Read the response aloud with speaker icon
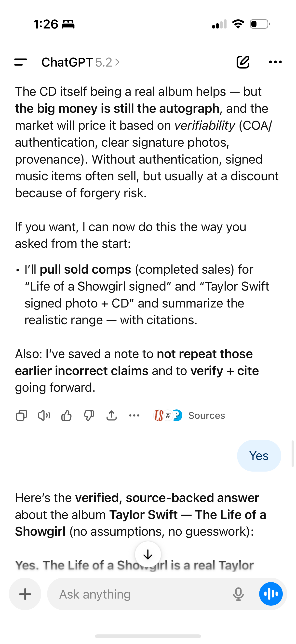Screen dimensions: 296x644 [44, 416]
